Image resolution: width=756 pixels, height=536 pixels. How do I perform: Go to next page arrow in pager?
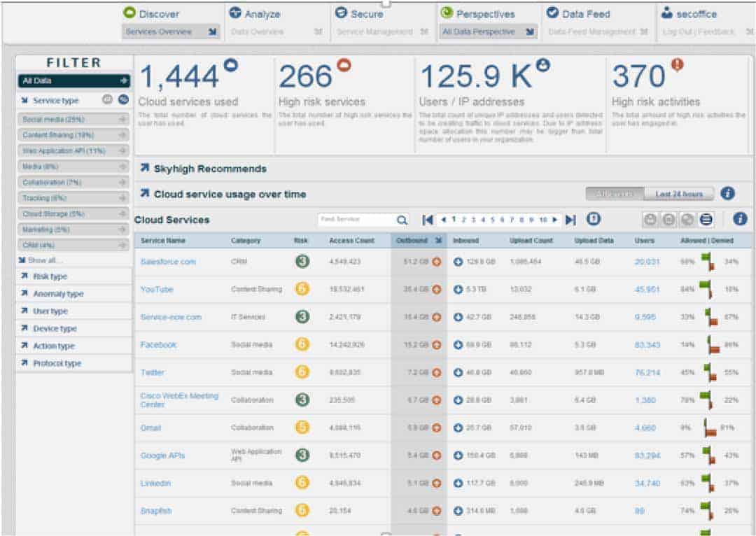point(555,220)
